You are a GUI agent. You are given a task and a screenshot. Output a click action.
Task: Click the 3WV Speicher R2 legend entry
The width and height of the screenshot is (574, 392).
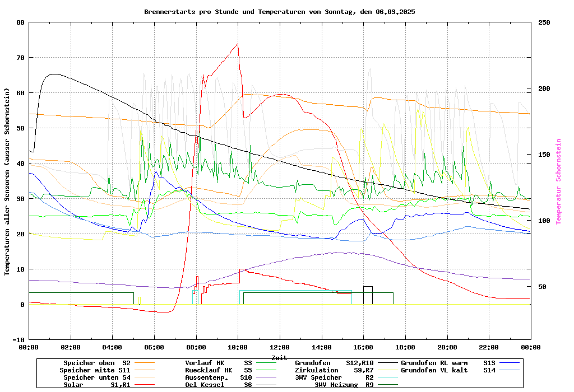[x=342, y=377]
